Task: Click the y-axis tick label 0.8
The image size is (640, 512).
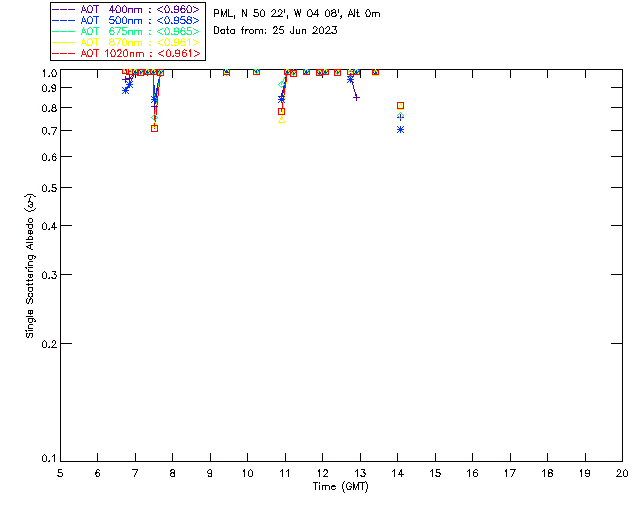Action: [49, 108]
